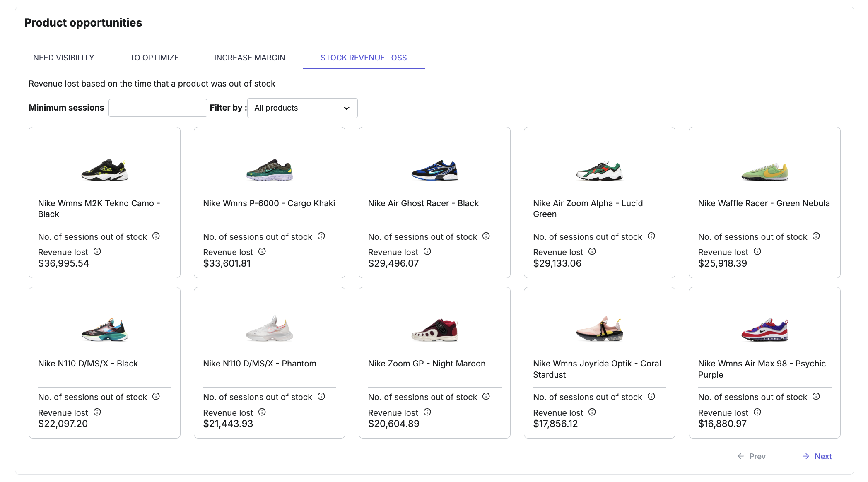Click sessions out of stock info icon for Air Max 98

[x=816, y=396]
